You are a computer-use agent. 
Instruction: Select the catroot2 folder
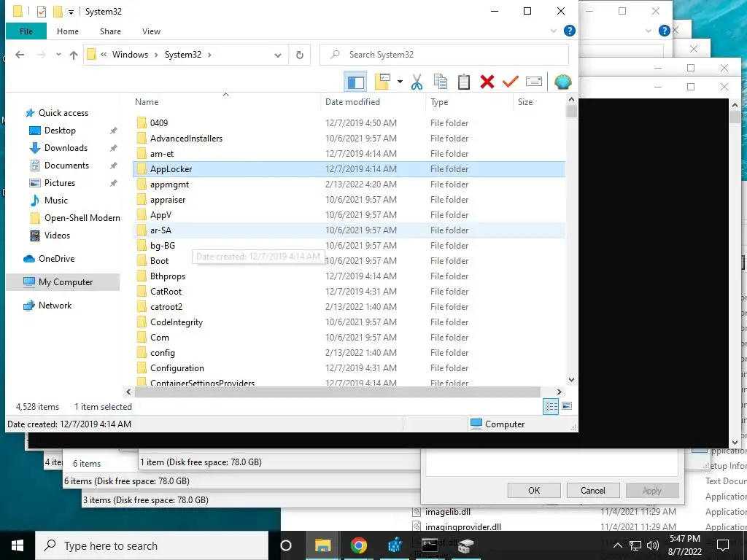click(x=349, y=307)
